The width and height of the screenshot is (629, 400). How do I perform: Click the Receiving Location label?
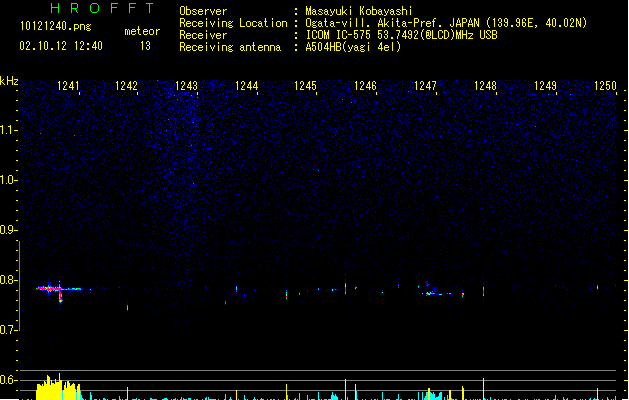[233, 23]
